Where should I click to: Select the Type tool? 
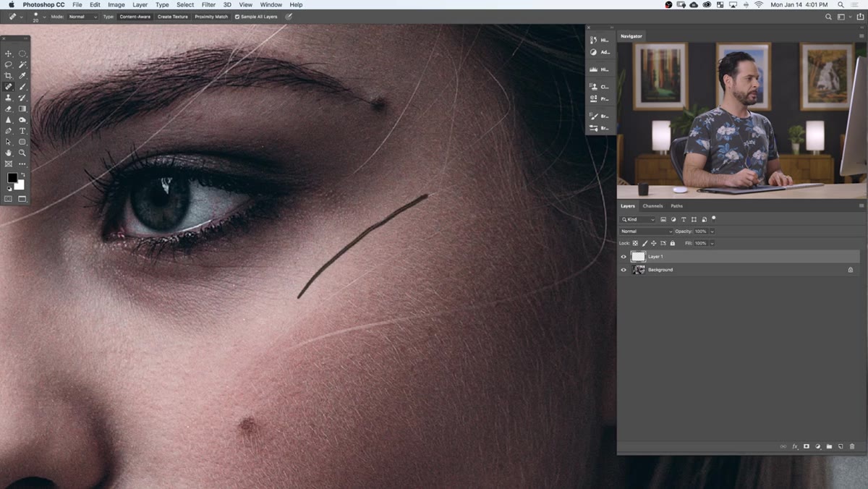click(x=22, y=131)
